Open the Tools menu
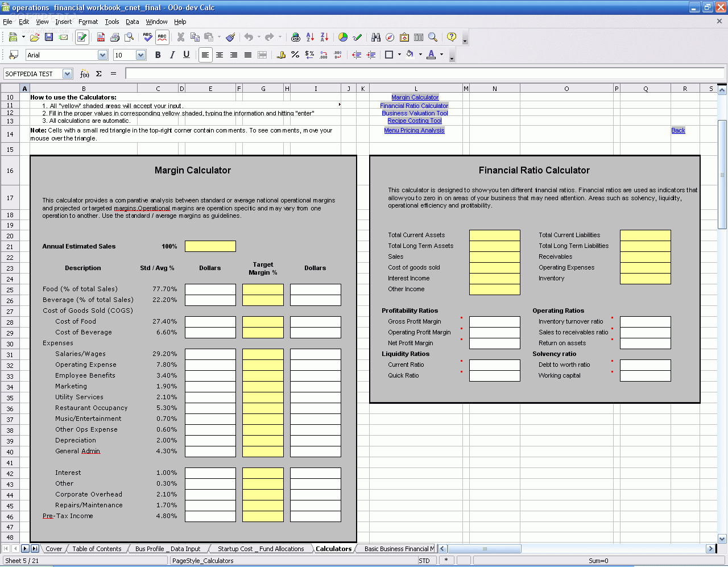Image resolution: width=728 pixels, height=567 pixels. click(112, 22)
